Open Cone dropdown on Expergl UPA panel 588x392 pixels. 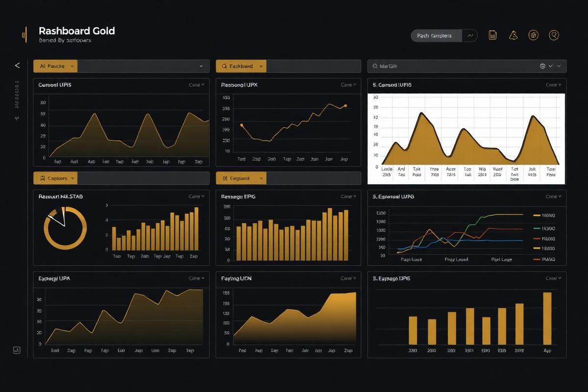point(196,278)
